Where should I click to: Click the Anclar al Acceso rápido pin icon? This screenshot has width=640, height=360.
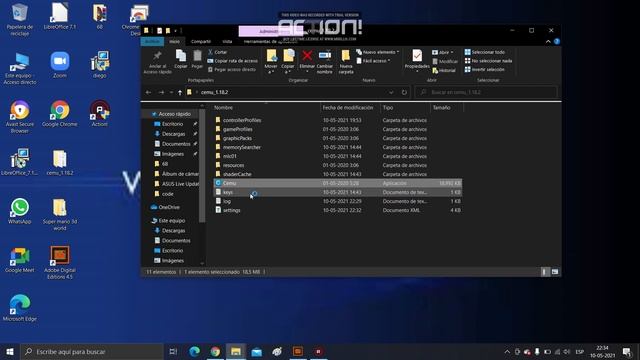point(157,56)
